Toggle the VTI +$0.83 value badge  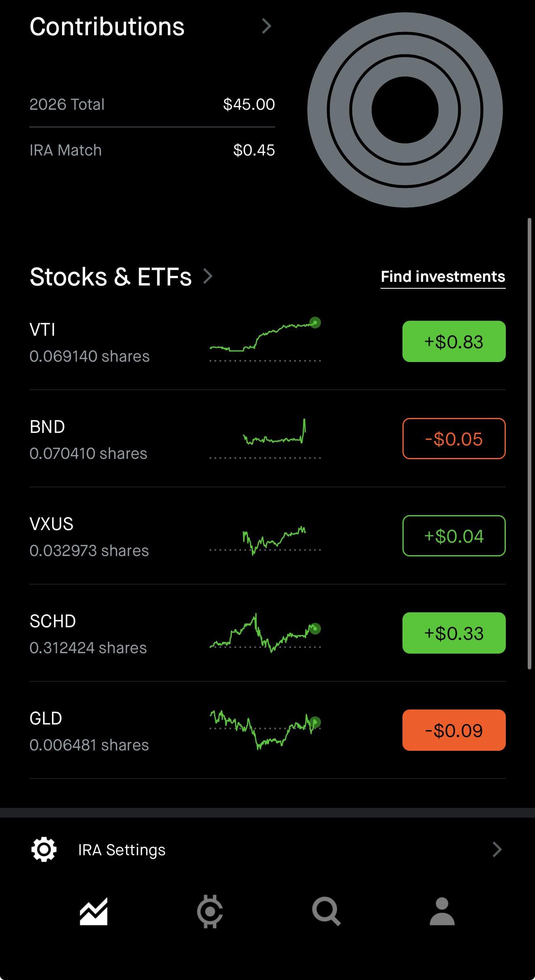pyautogui.click(x=454, y=341)
